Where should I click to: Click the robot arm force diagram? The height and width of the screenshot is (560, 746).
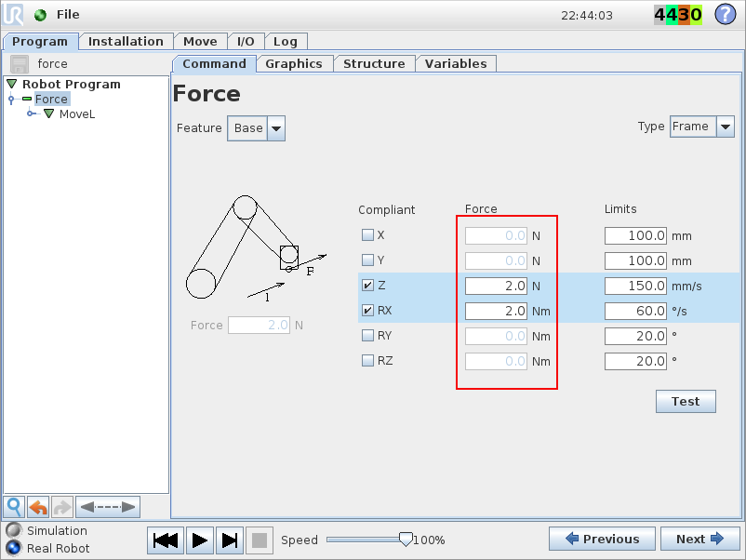point(257,247)
